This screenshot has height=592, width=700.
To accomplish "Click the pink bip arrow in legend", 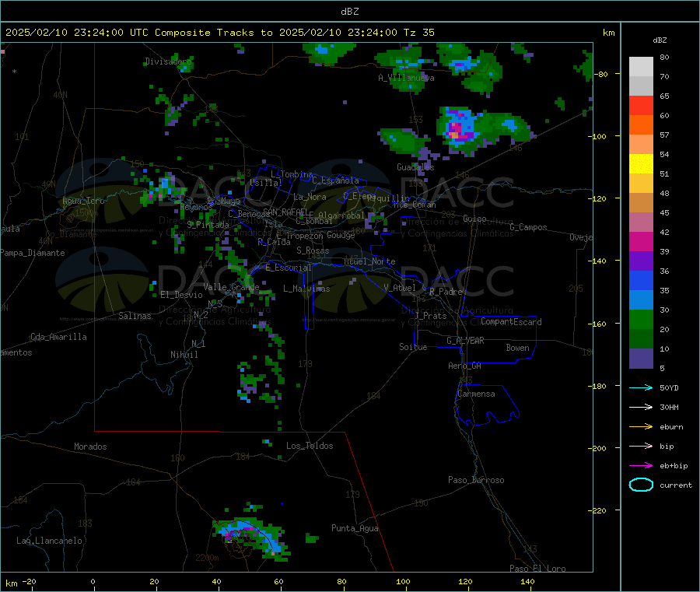I will [641, 446].
